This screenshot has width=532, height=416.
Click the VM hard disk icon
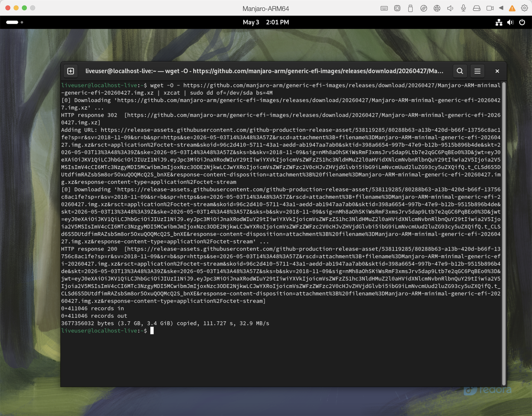pyautogui.click(x=476, y=8)
